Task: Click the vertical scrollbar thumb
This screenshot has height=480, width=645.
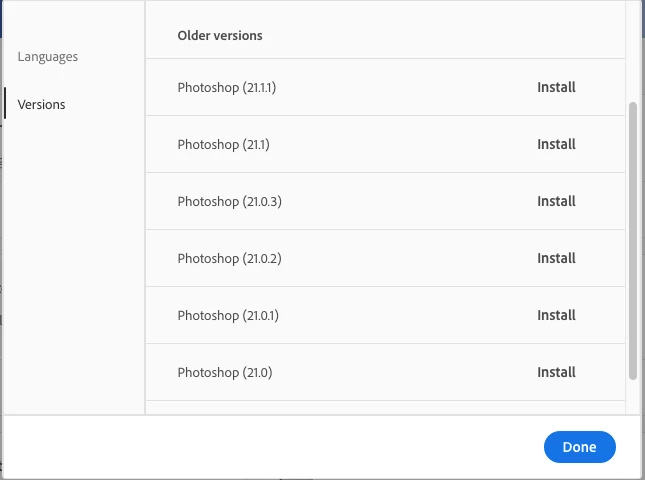Action: 632,240
